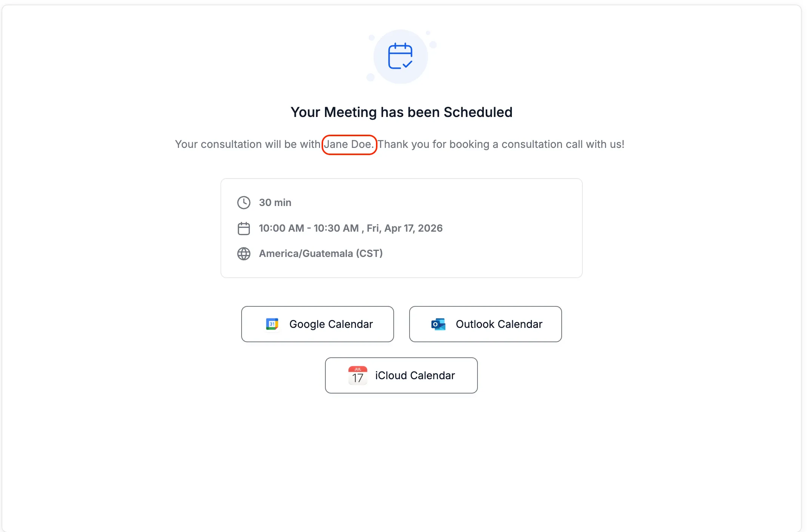Add the meeting to Google Calendar
807x532 pixels.
(x=317, y=324)
